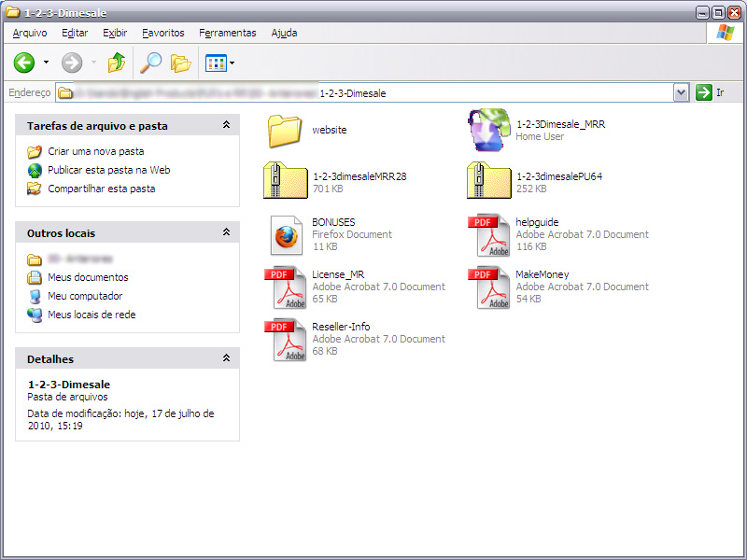Click Criar uma nova pasta link
Image resolution: width=747 pixels, height=560 pixels.
click(95, 151)
